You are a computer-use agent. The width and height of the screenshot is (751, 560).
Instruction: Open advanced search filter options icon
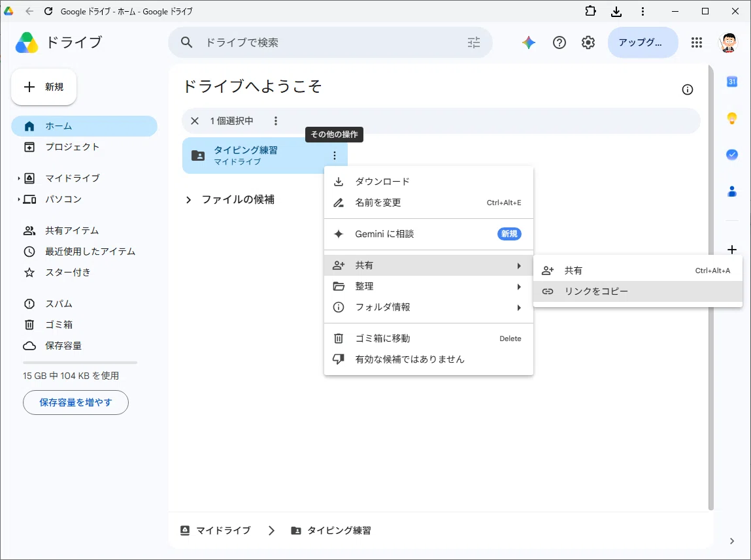click(474, 42)
